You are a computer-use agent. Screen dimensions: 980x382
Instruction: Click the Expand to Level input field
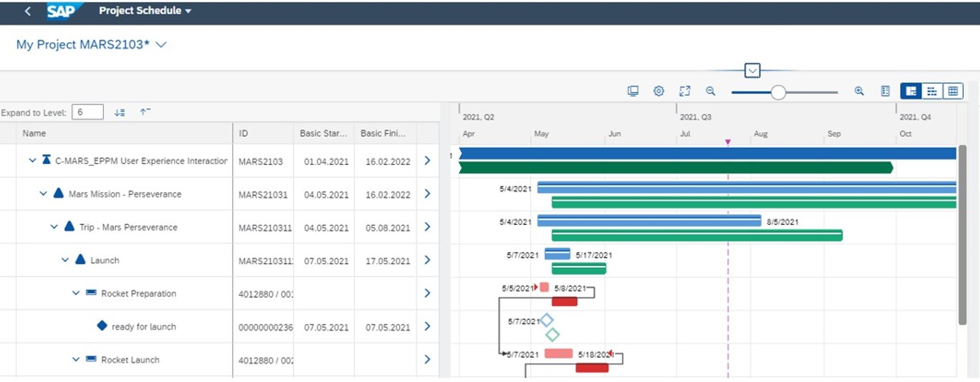click(87, 112)
